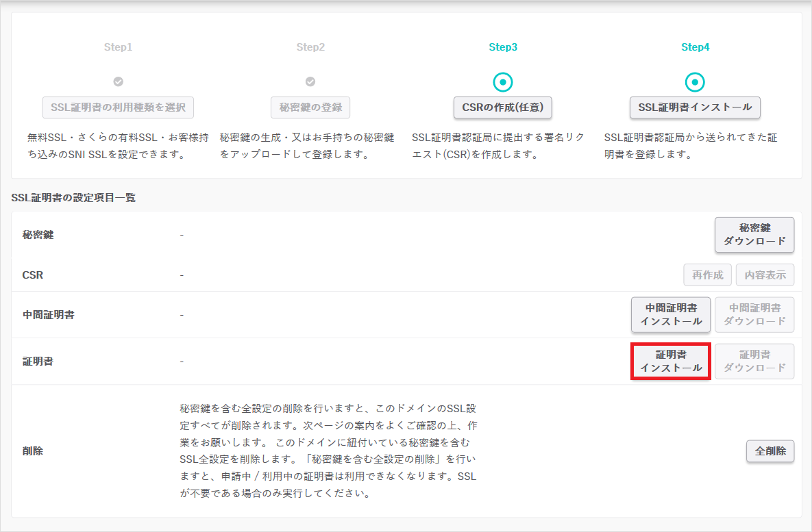Click the Step2 completed checkmark icon

tap(310, 81)
